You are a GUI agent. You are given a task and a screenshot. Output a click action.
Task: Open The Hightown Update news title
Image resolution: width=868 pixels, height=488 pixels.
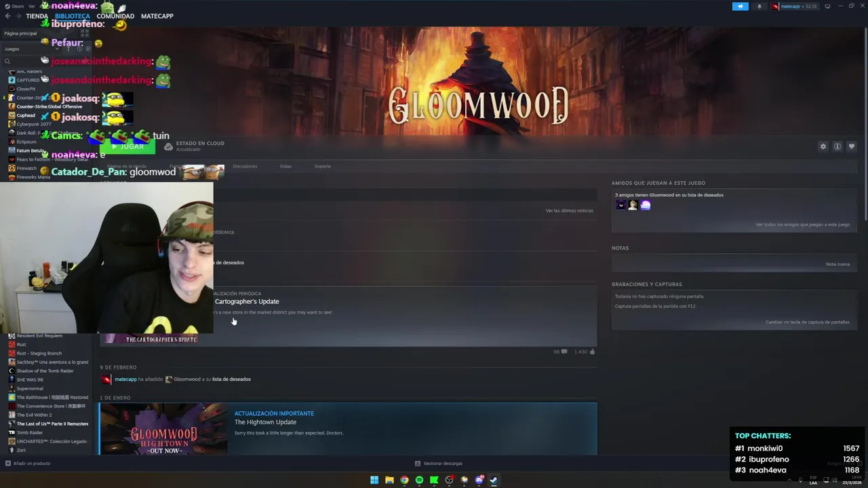pos(265,422)
